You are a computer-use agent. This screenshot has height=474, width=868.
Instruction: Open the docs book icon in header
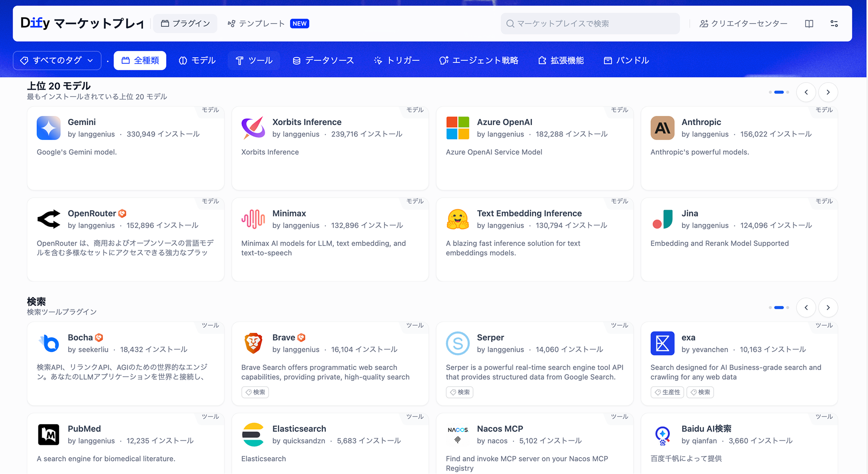[x=809, y=24]
